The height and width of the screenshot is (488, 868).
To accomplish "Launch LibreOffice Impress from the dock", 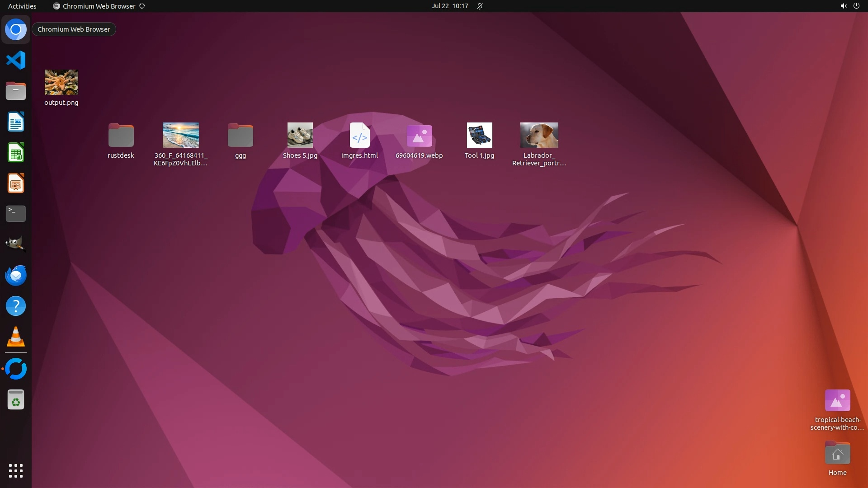I will tap(16, 183).
